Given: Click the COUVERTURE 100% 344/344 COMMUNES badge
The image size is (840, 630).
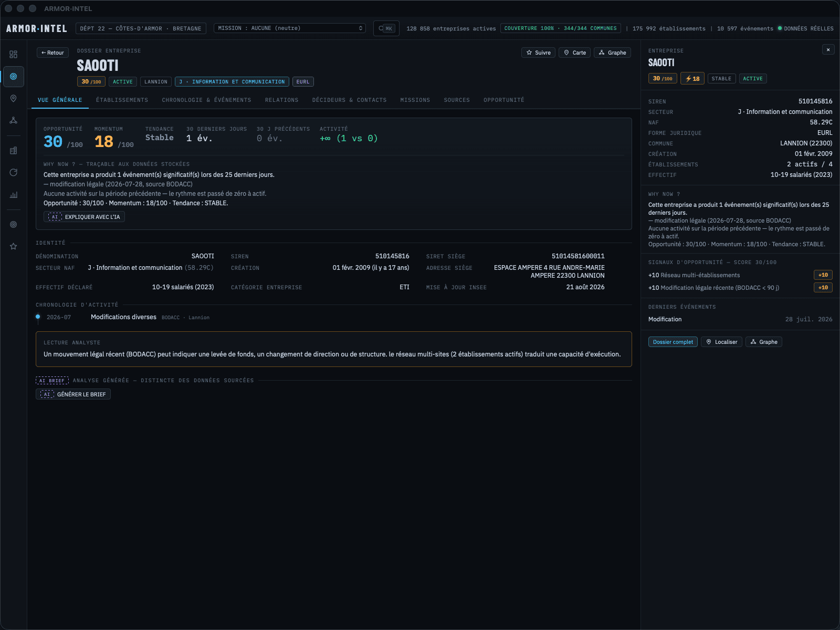Looking at the screenshot, I should [x=560, y=28].
